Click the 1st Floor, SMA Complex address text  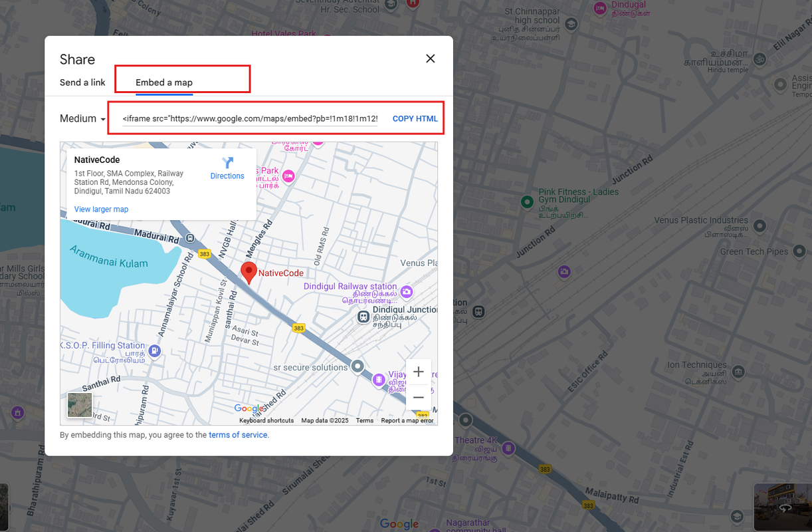pyautogui.click(x=129, y=182)
